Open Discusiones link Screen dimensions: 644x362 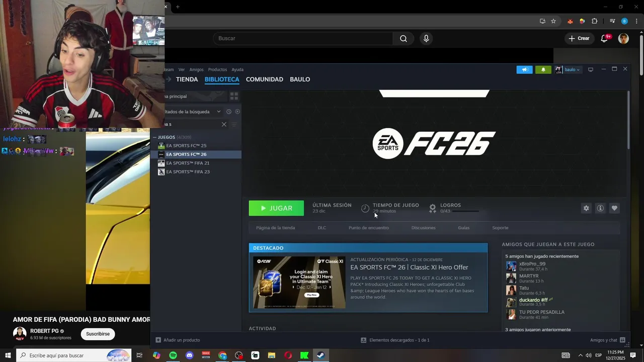424,228
